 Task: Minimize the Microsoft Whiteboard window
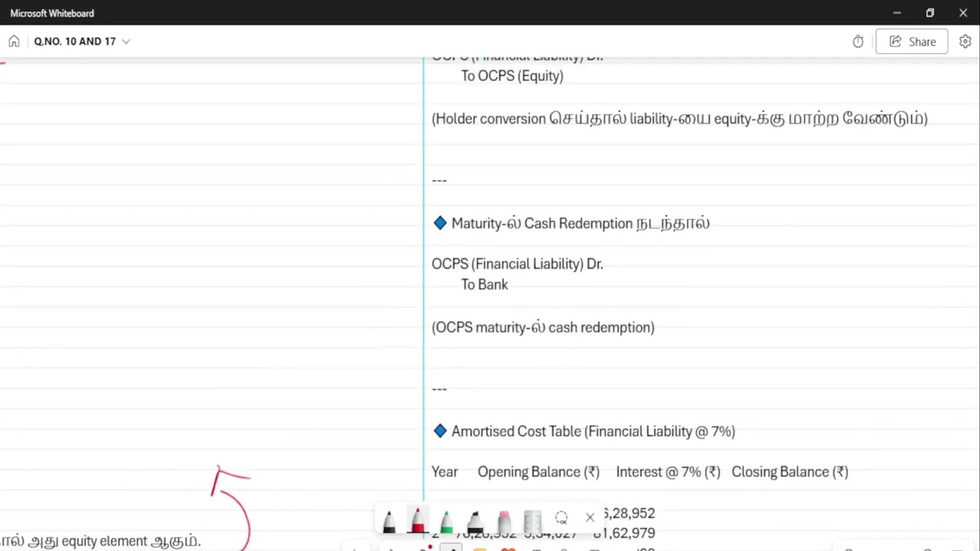pos(897,13)
